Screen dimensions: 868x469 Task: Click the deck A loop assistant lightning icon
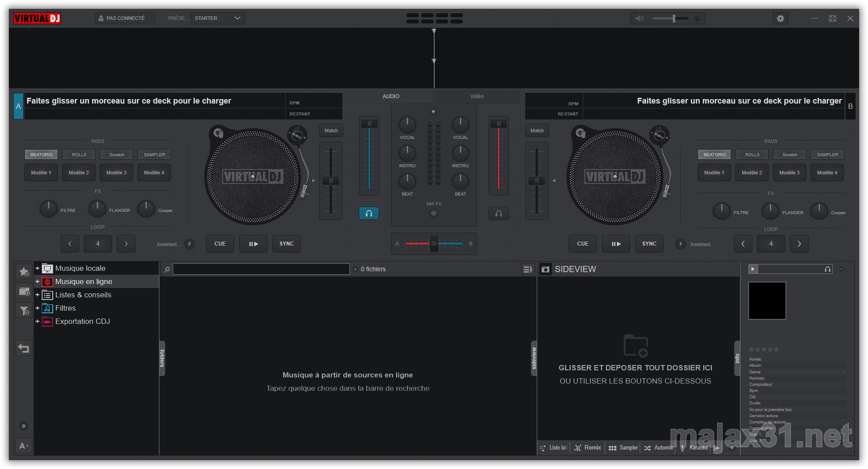point(190,244)
